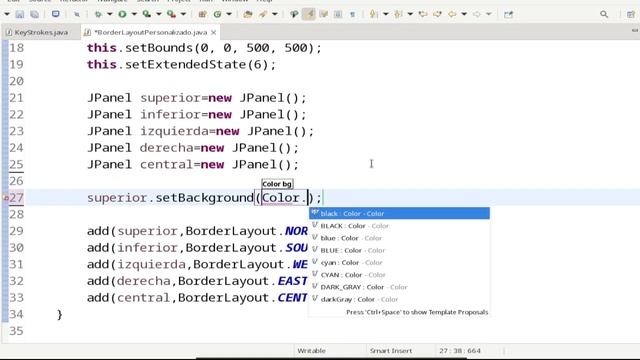This screenshot has height=360, width=640.
Task: Run the program with the green Run button
Action: (x=122, y=14)
